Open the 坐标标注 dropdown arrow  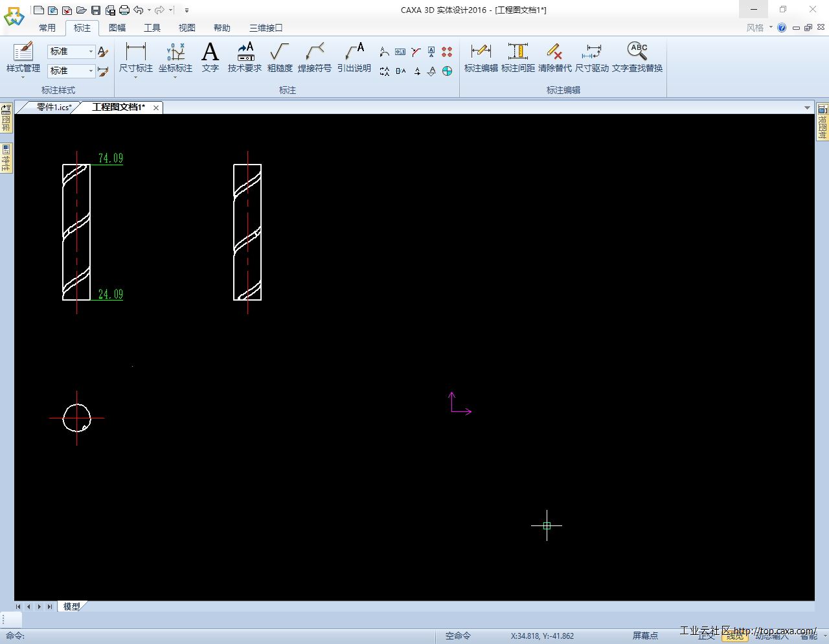click(175, 78)
